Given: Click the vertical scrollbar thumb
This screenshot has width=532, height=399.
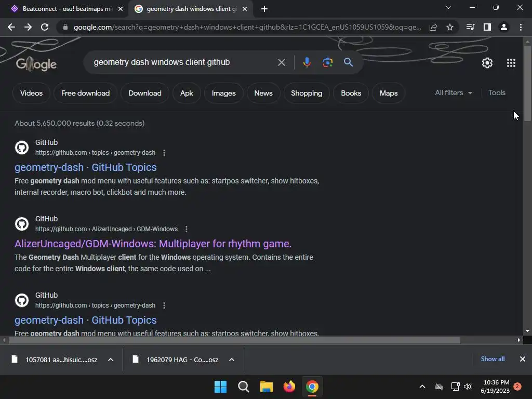Looking at the screenshot, I should [527, 83].
